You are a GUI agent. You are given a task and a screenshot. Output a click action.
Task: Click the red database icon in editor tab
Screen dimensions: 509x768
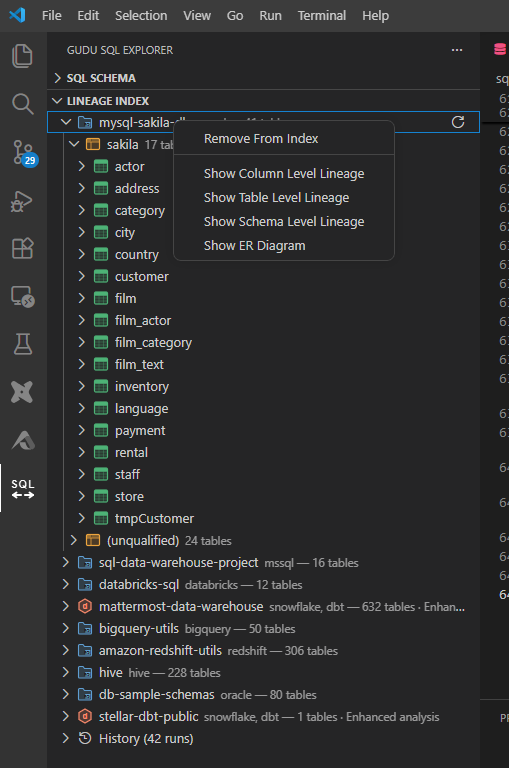[500, 49]
